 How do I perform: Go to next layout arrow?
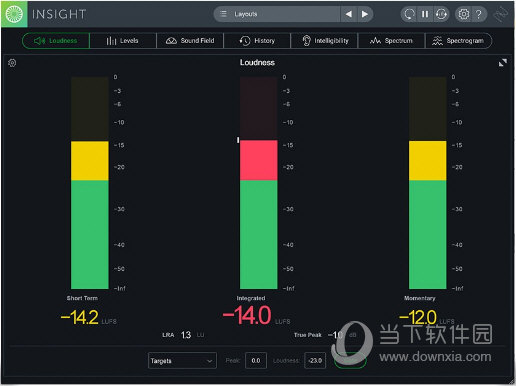365,14
